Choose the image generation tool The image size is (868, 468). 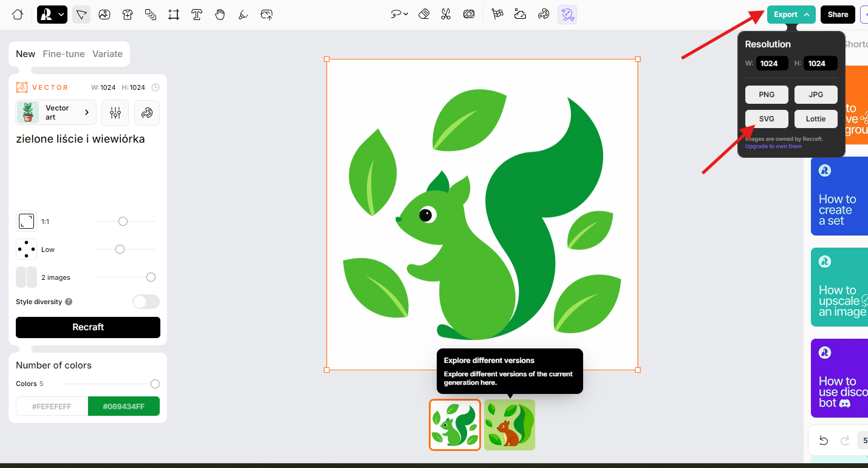(104, 15)
